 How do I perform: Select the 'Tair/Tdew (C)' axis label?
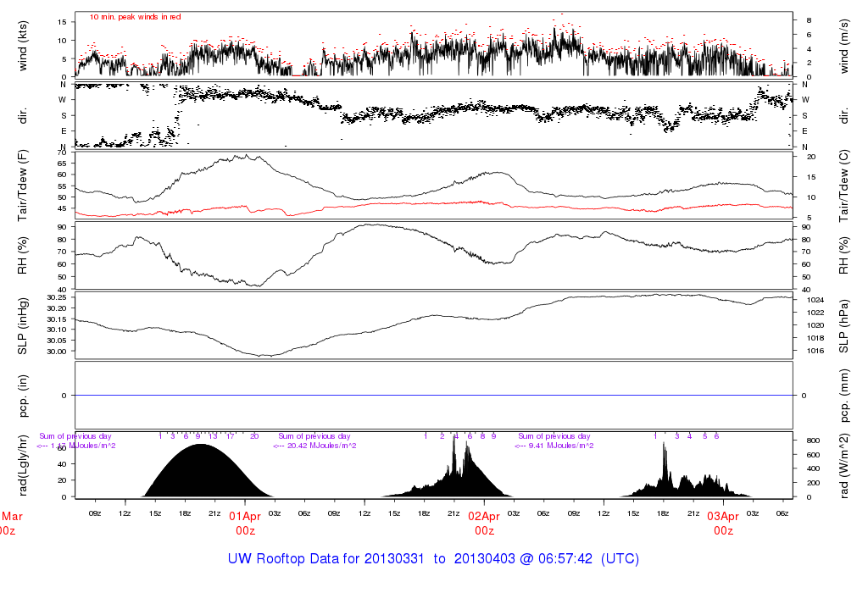click(843, 186)
